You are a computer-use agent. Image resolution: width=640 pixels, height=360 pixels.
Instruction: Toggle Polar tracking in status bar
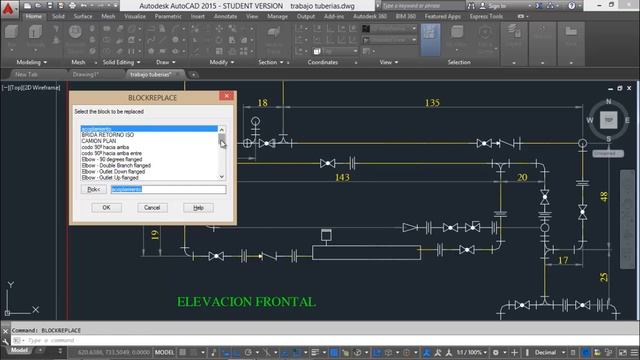point(248,352)
